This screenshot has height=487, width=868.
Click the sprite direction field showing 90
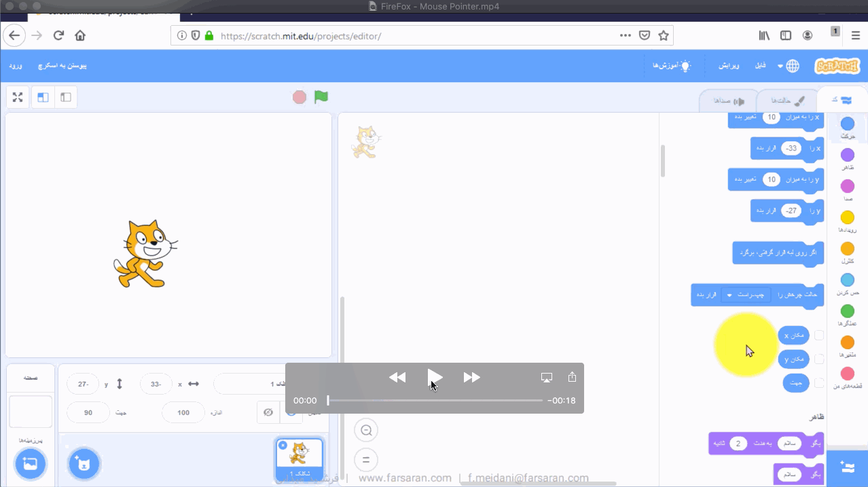coord(88,412)
